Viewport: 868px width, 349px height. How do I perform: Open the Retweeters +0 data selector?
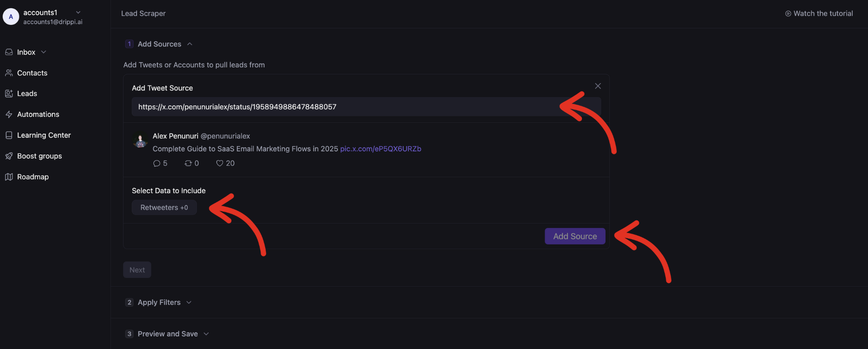(164, 207)
